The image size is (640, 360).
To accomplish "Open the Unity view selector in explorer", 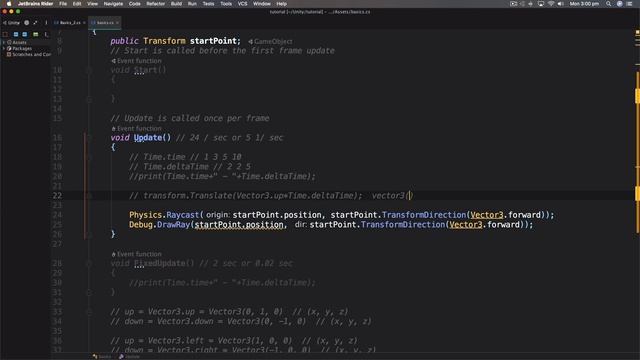I will (12, 23).
